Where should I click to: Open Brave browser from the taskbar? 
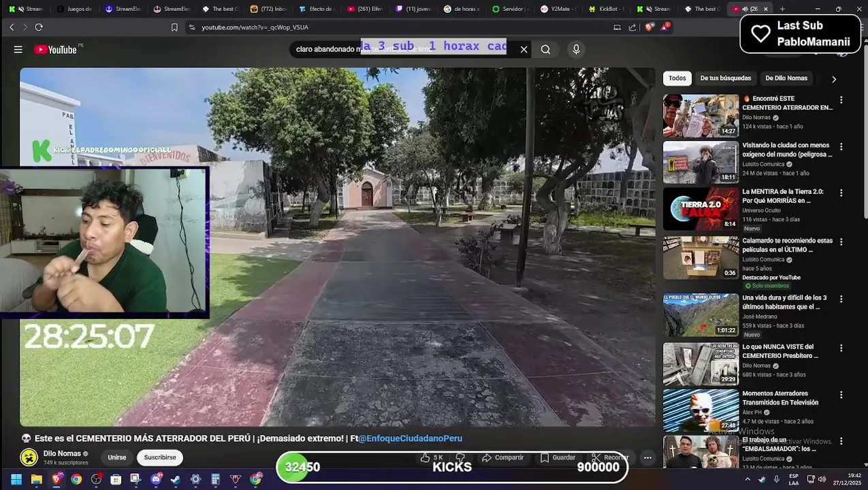click(57, 479)
